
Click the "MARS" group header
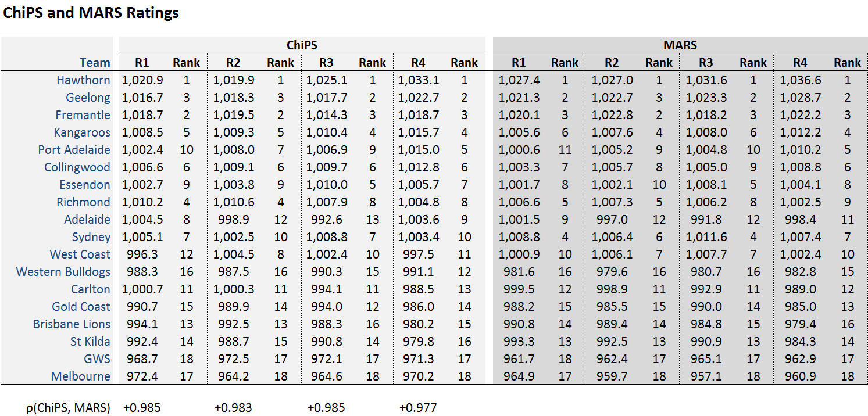tap(680, 45)
